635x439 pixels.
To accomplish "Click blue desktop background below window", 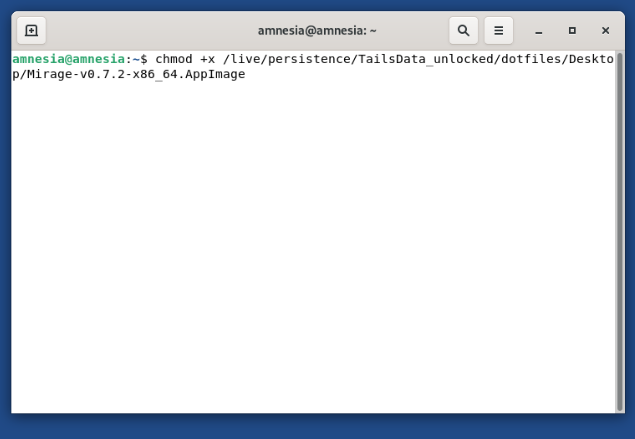I will (317, 427).
